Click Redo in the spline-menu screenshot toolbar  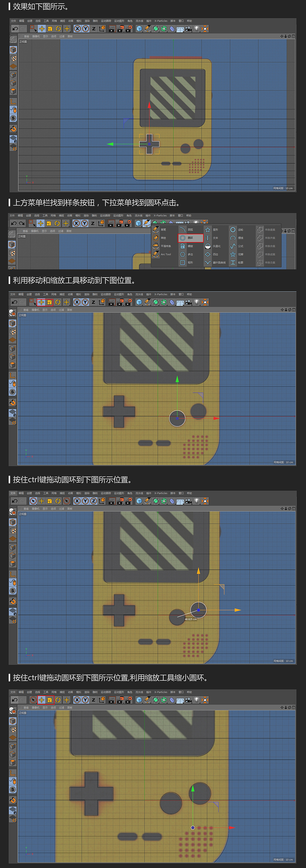[22, 223]
